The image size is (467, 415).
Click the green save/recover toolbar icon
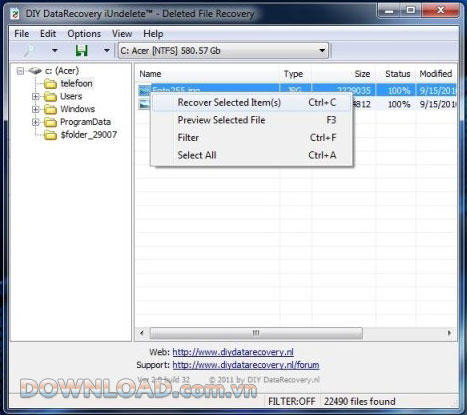pos(81,51)
